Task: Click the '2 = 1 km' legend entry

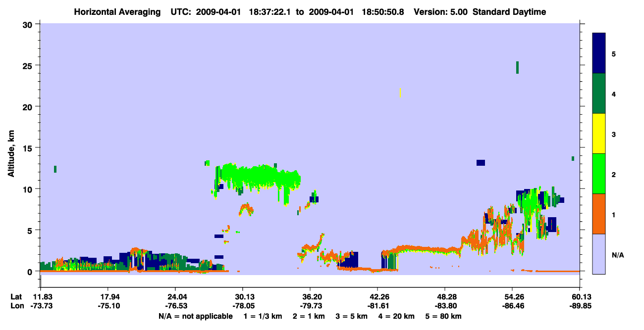Action: click(309, 316)
